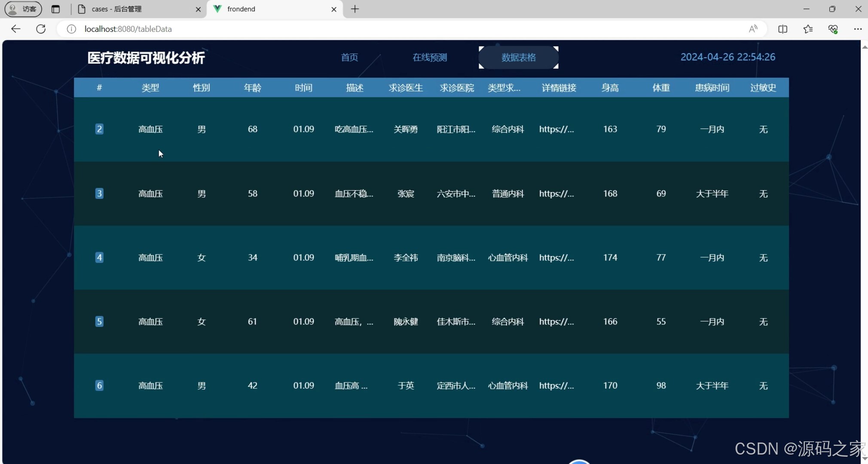Click the page vertical scrollbar
Screen dimensions: 868x464
point(864,249)
